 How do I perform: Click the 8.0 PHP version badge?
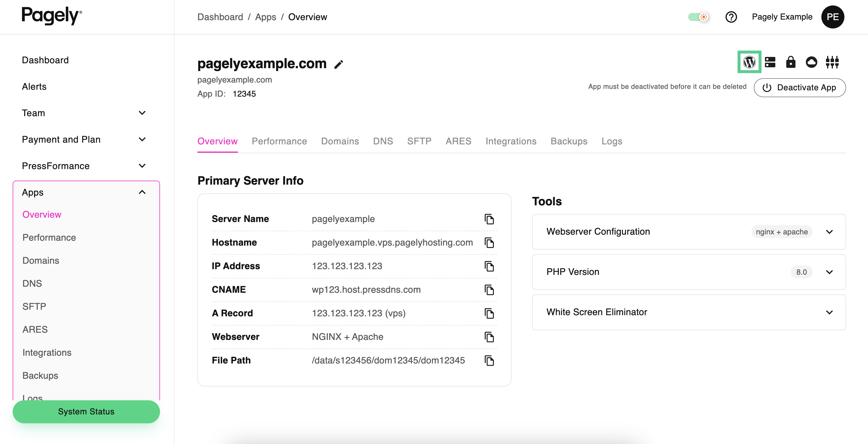[x=801, y=272]
